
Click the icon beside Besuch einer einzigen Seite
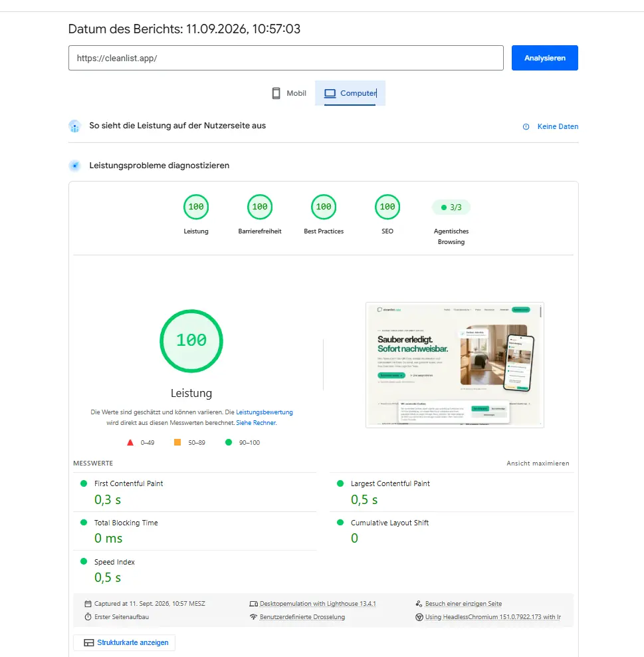click(419, 604)
